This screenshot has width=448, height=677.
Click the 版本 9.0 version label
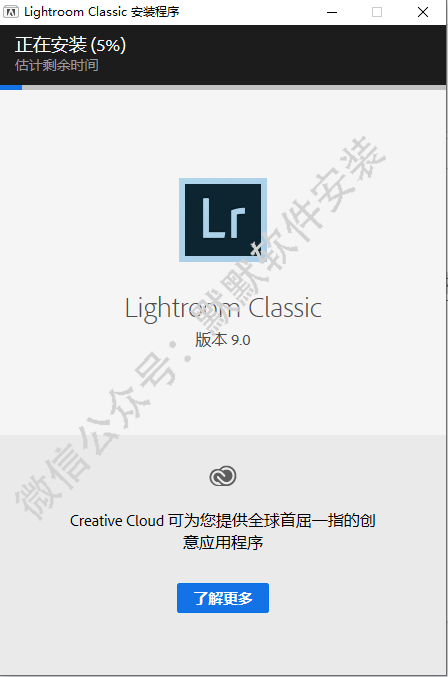[x=223, y=340]
